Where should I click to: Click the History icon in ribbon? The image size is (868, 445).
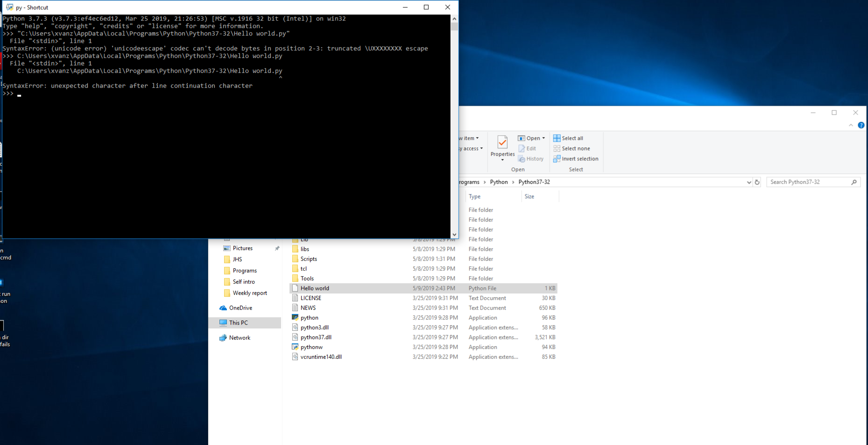(x=522, y=159)
